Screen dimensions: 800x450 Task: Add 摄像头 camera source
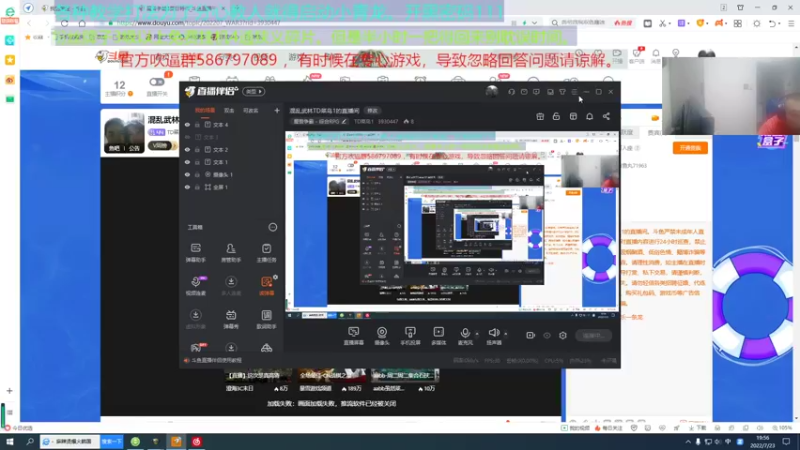(382, 336)
